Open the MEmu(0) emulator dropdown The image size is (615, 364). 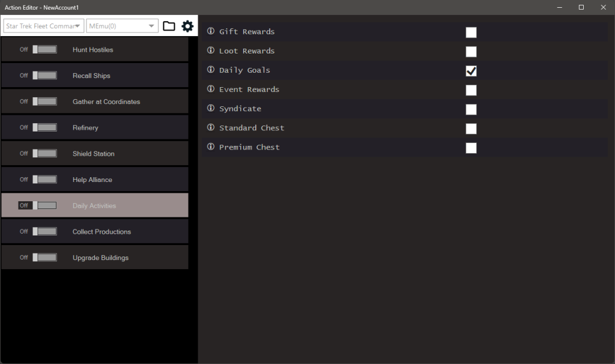click(x=121, y=25)
